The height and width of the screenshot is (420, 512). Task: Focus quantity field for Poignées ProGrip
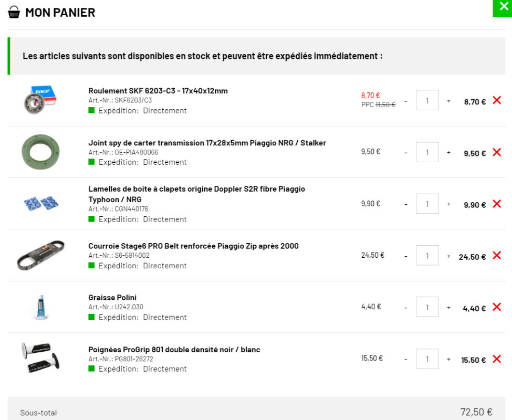click(x=427, y=359)
